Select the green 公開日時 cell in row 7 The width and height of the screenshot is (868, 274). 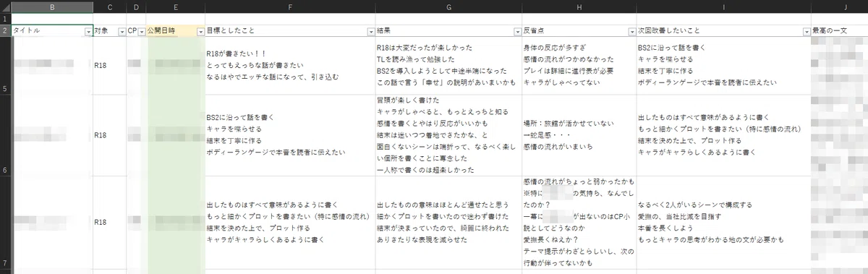[175, 223]
